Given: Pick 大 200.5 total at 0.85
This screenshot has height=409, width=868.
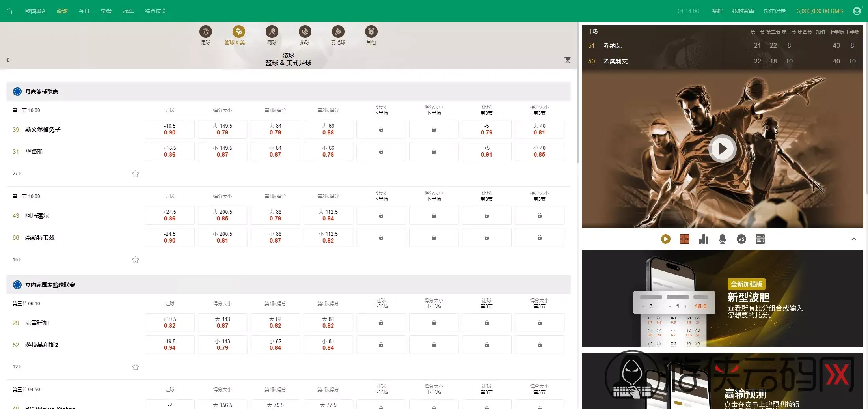Looking at the screenshot, I should 223,215.
